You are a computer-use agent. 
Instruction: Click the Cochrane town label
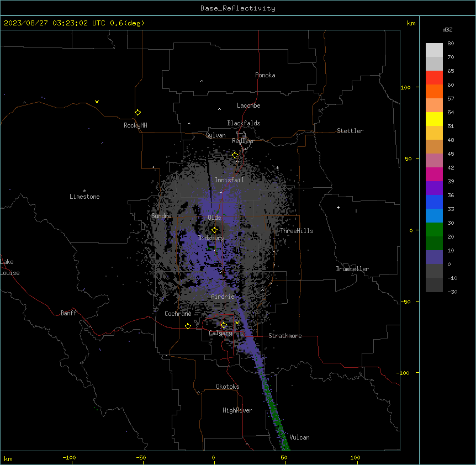tap(178, 314)
